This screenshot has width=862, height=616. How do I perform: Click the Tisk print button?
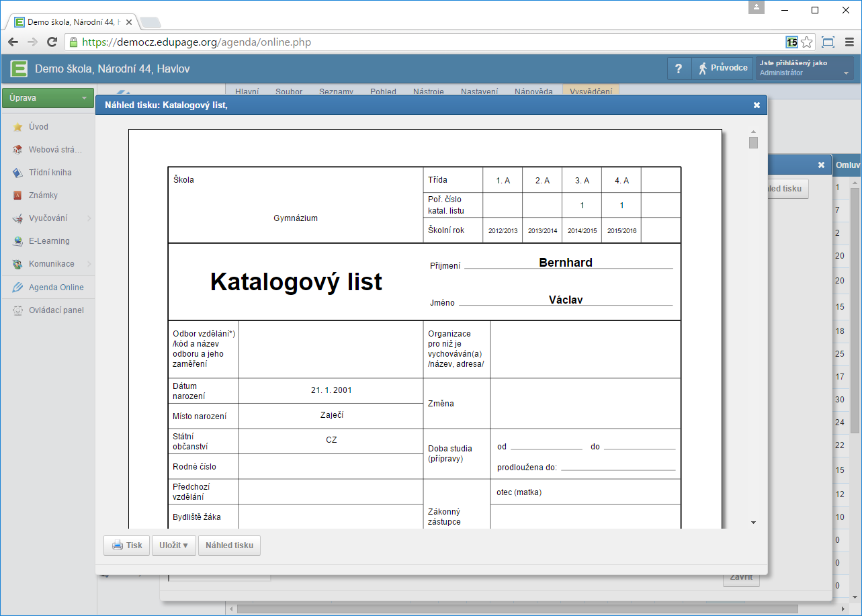[x=127, y=545]
